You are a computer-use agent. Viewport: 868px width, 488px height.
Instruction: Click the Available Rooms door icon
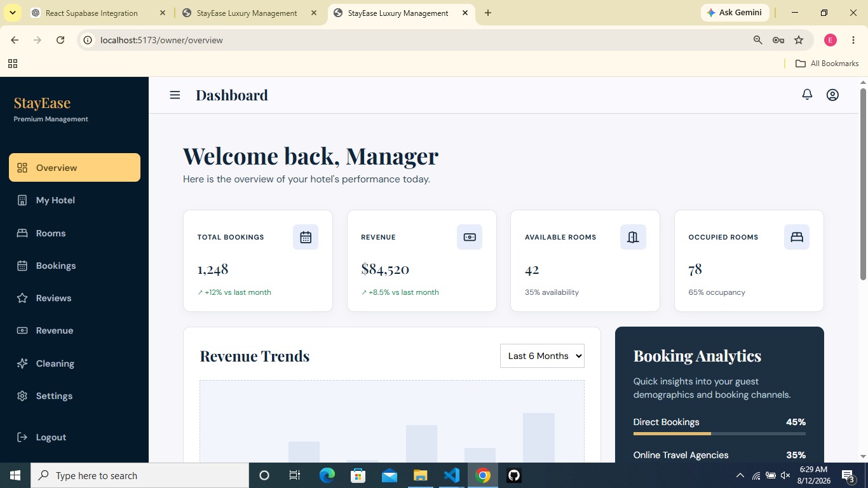click(x=633, y=237)
